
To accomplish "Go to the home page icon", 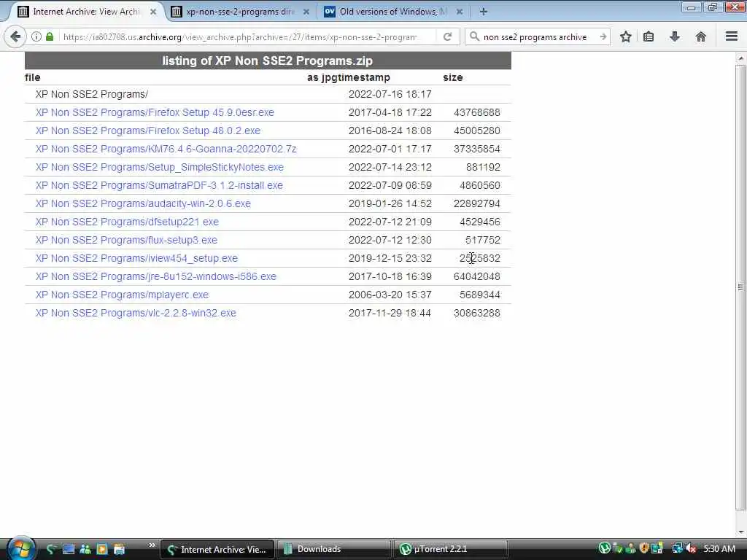I will click(x=701, y=36).
